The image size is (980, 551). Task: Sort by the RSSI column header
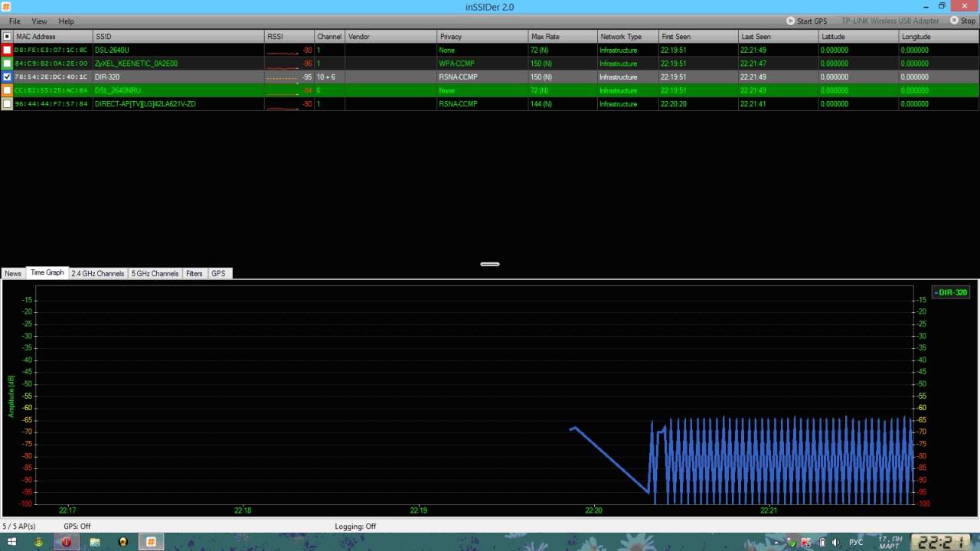289,36
